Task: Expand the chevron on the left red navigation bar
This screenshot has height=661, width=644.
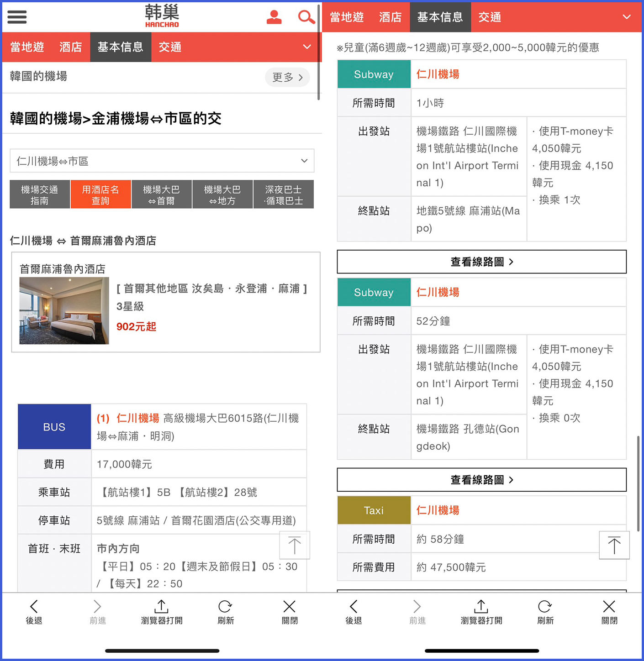Action: pos(306,47)
